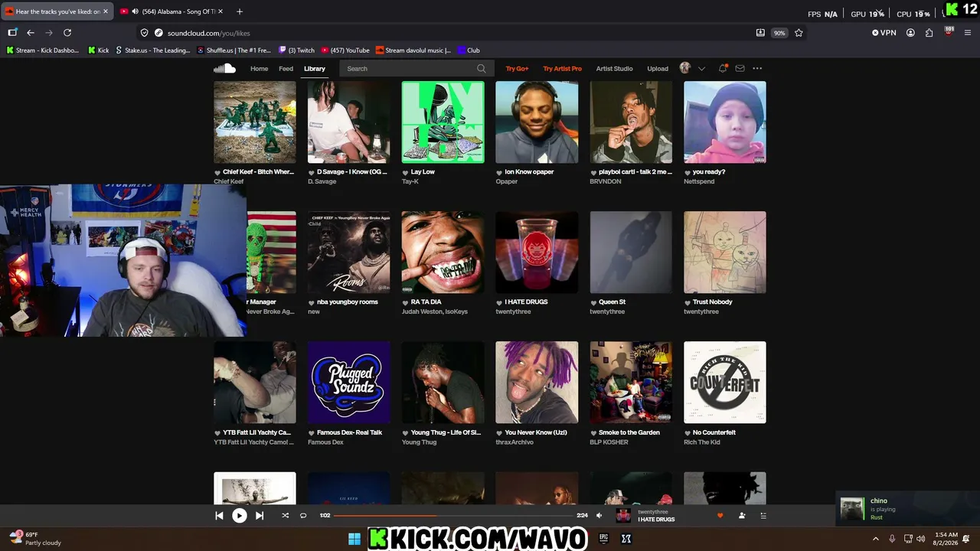Viewport: 980px width, 551px height.
Task: Open SoundCloud messages envelope
Action: (740, 68)
